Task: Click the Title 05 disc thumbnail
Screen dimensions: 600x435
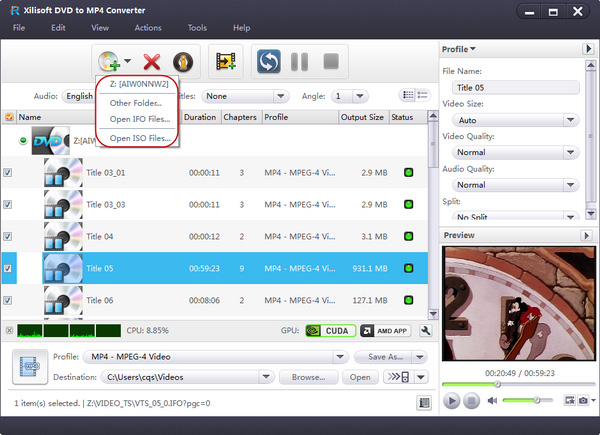Action: pyautogui.click(x=63, y=268)
